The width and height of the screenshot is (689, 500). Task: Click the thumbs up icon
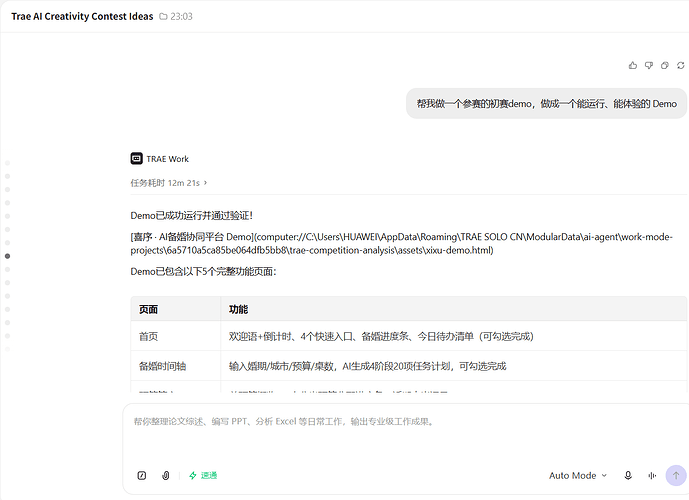click(x=633, y=65)
